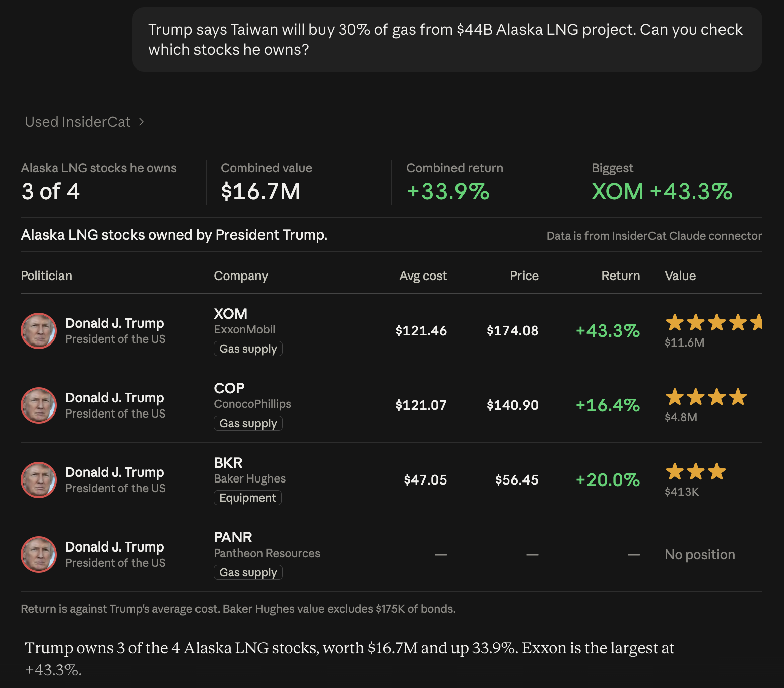This screenshot has height=688, width=784.
Task: Click the No position label for Pantheon Resources
Action: 700,555
